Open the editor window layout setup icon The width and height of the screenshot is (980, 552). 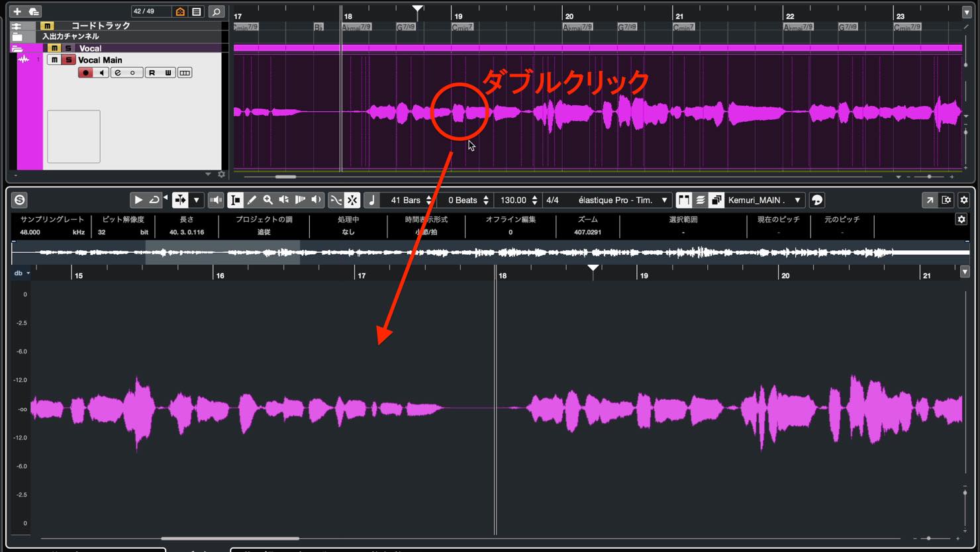[x=947, y=200]
